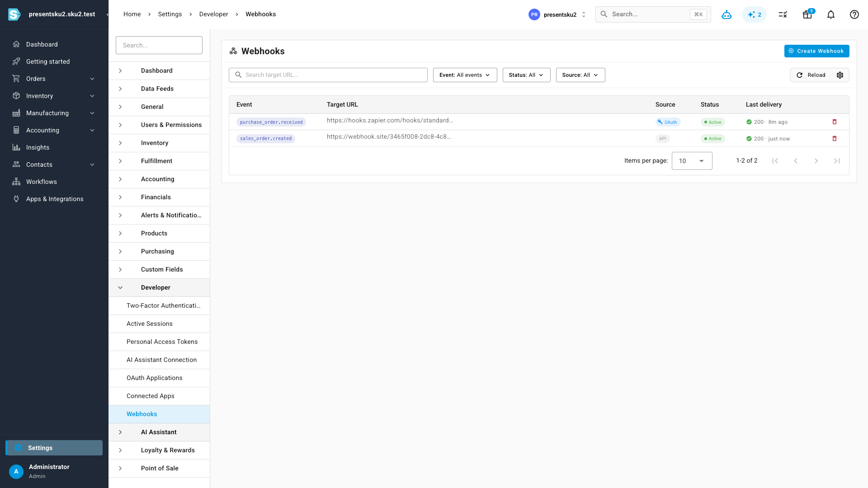Expand the Users & Permissions section
This screenshot has height=488, width=868.
pos(159,125)
